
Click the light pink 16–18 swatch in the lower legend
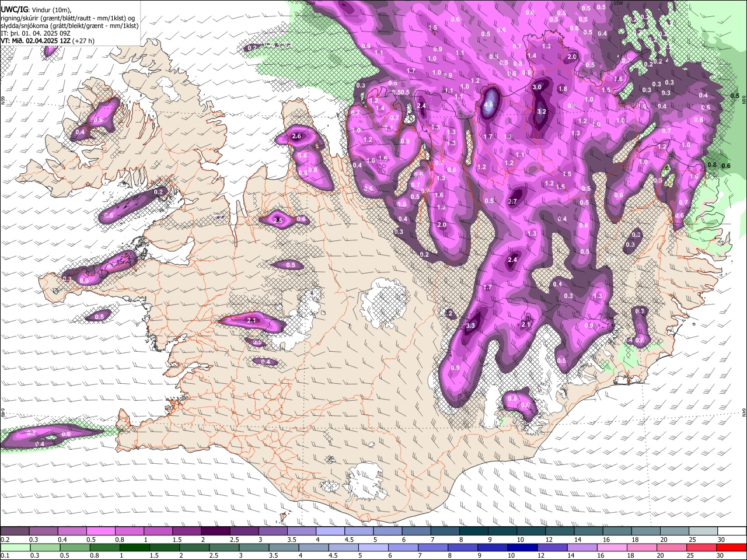[611, 547]
